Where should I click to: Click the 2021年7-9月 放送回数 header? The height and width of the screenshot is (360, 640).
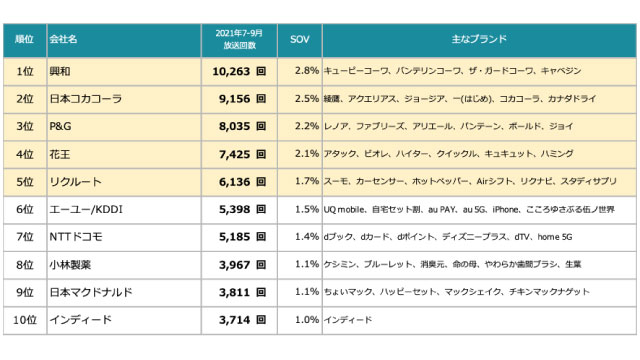tap(239, 40)
